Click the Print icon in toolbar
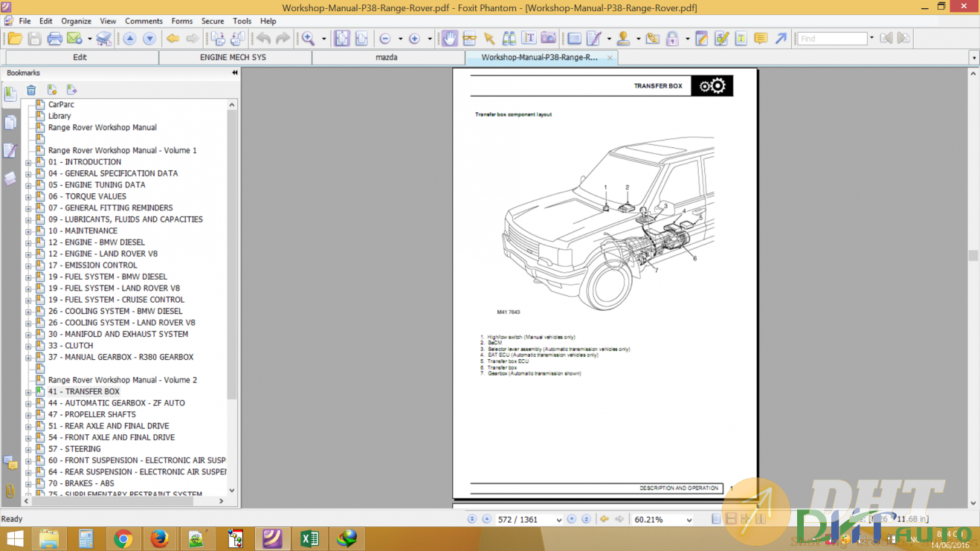Image resolution: width=980 pixels, height=551 pixels. (54, 39)
